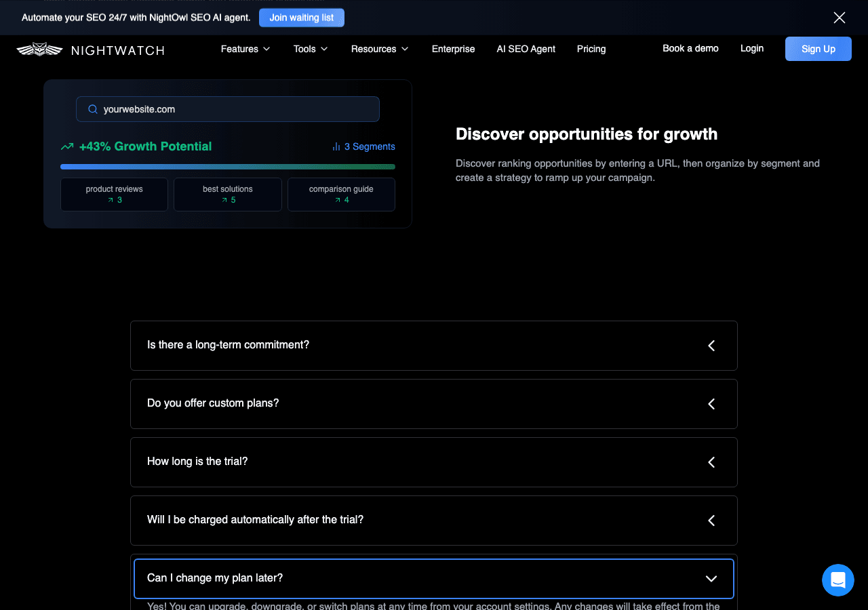
Task: Click the Join waiting list button
Action: point(302,18)
